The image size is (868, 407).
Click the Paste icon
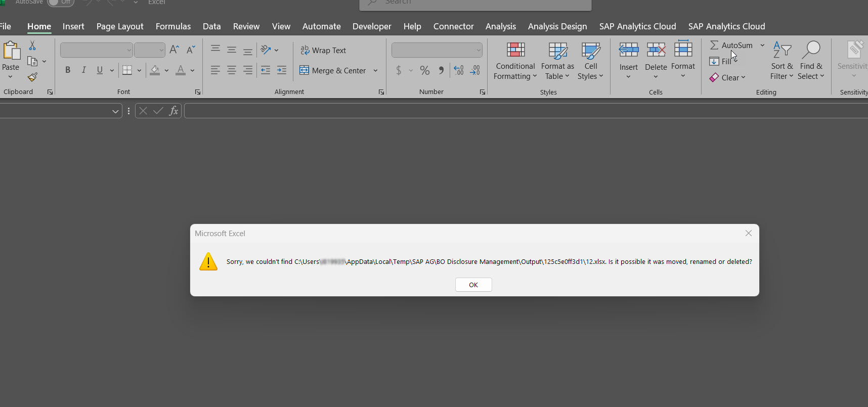11,51
